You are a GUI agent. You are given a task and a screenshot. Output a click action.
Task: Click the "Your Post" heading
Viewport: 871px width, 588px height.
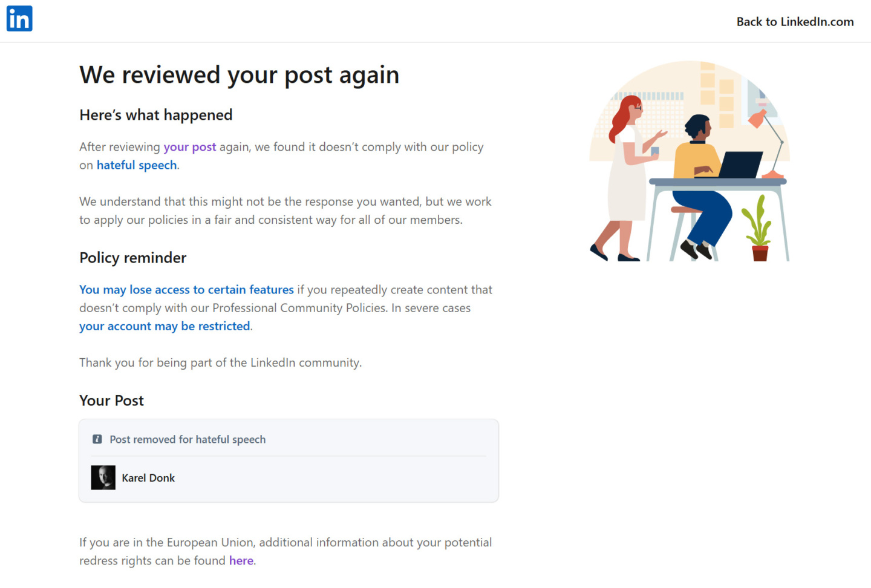tap(112, 400)
